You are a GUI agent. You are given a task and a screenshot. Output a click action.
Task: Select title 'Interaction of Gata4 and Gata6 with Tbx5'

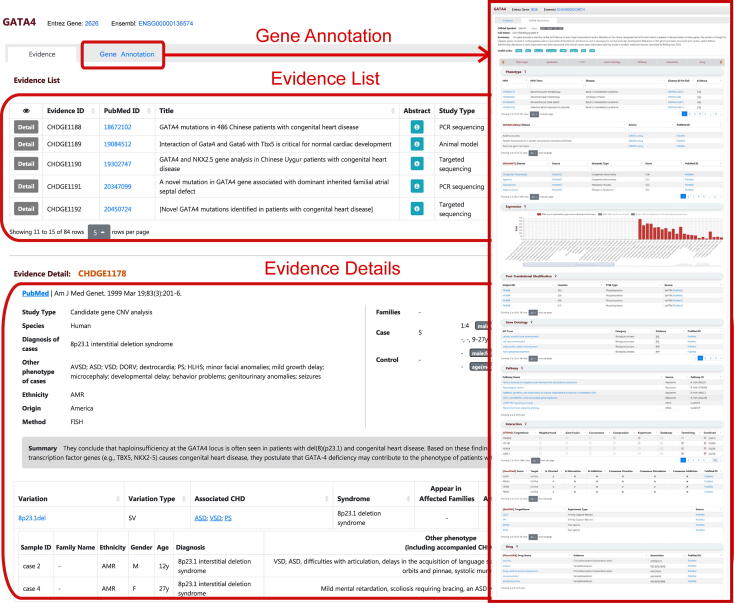click(x=276, y=144)
